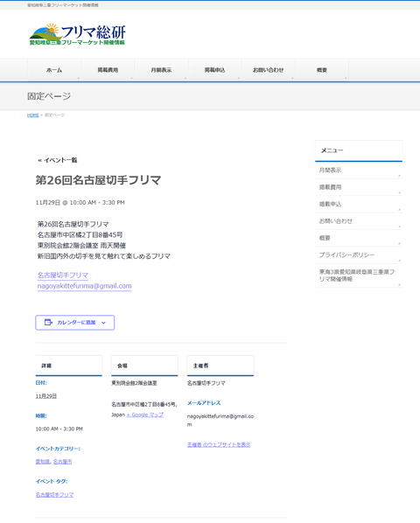Click the メニュー sidebar heading

[x=332, y=150]
